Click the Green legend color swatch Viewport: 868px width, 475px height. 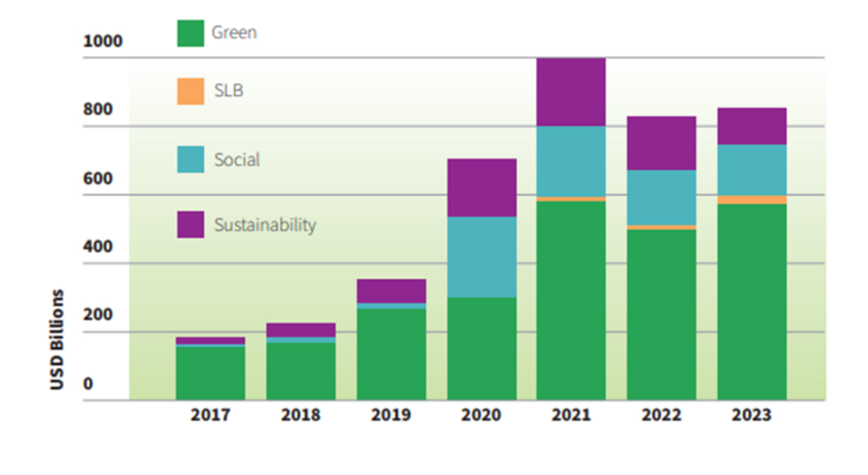click(190, 33)
